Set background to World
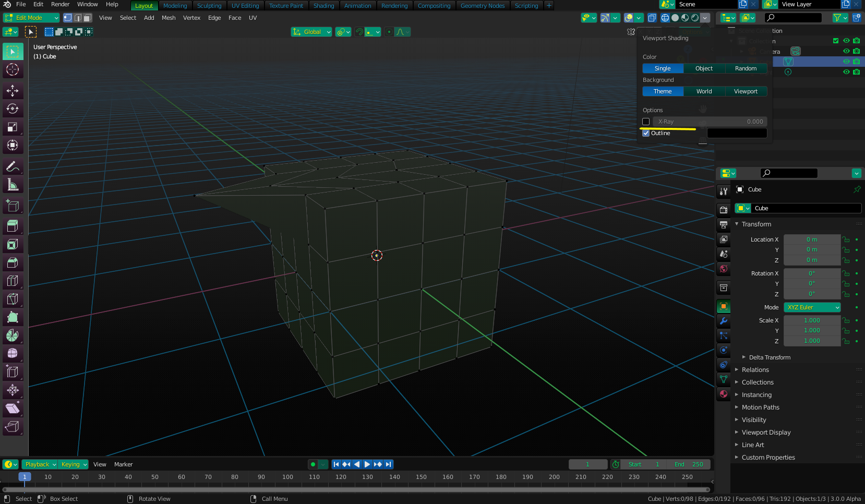The height and width of the screenshot is (504, 865). tap(704, 91)
